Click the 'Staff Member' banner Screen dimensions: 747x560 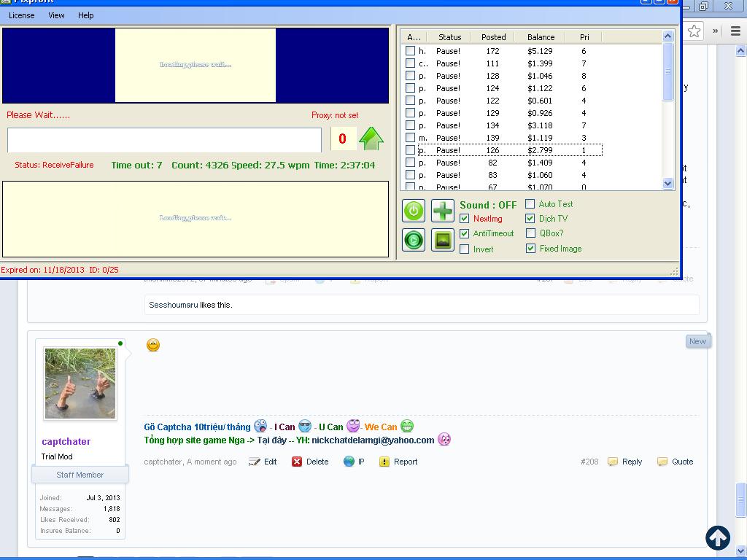(80, 475)
